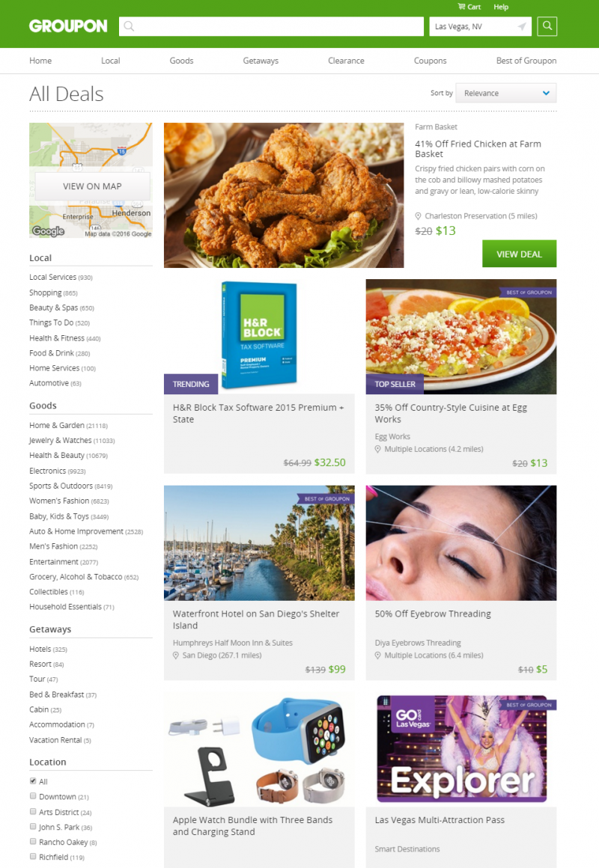599x868 pixels.
Task: Click the Charleston Preservation location pin
Action: click(419, 216)
